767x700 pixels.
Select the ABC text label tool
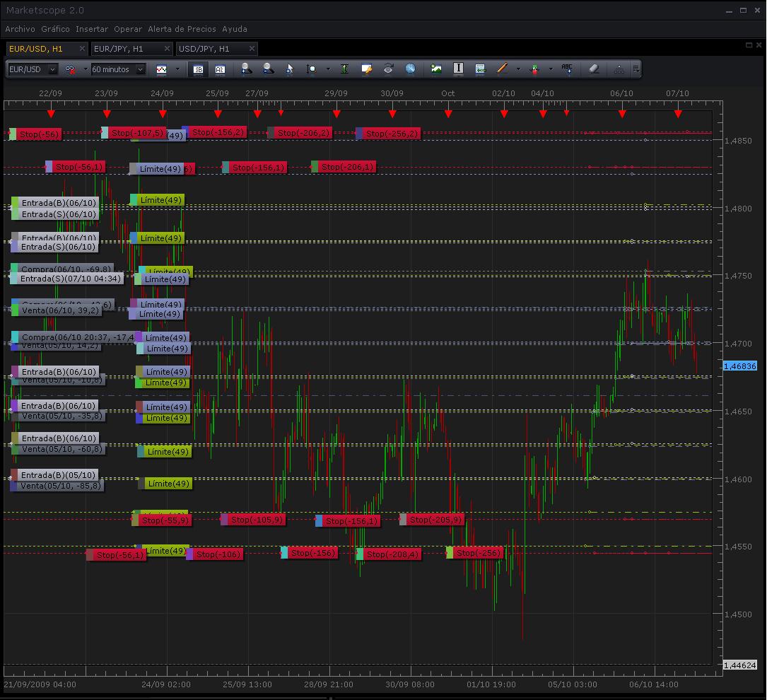point(567,69)
